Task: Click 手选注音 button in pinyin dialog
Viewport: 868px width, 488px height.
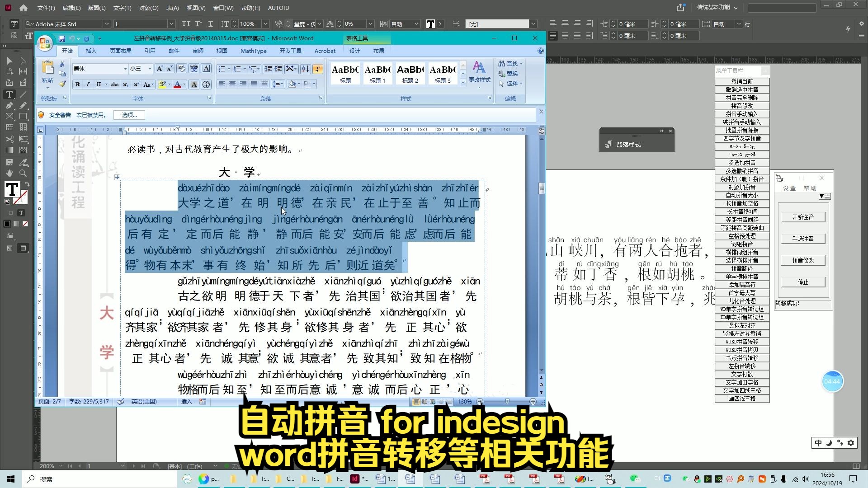Action: pyautogui.click(x=803, y=239)
